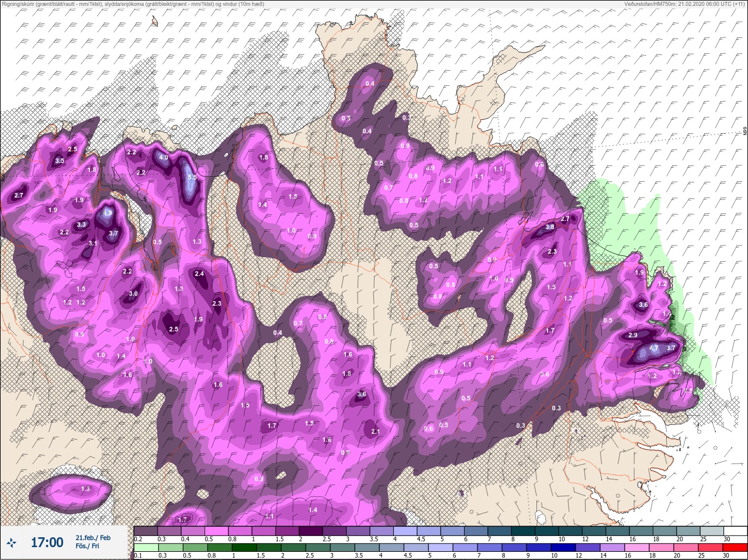Click the 0.2 label on snow legend
The image size is (748, 560).
[138, 538]
